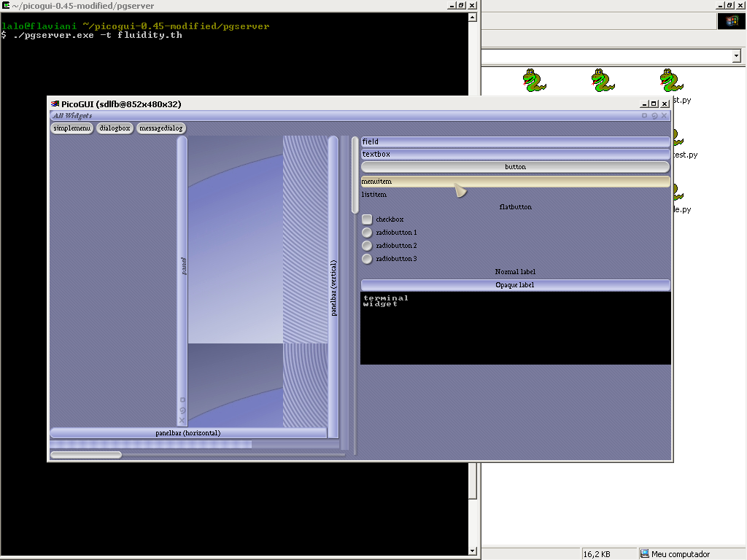Screen dimensions: 747x560
Task: Click the 'Meu computador' status bar icon
Action: pos(645,554)
